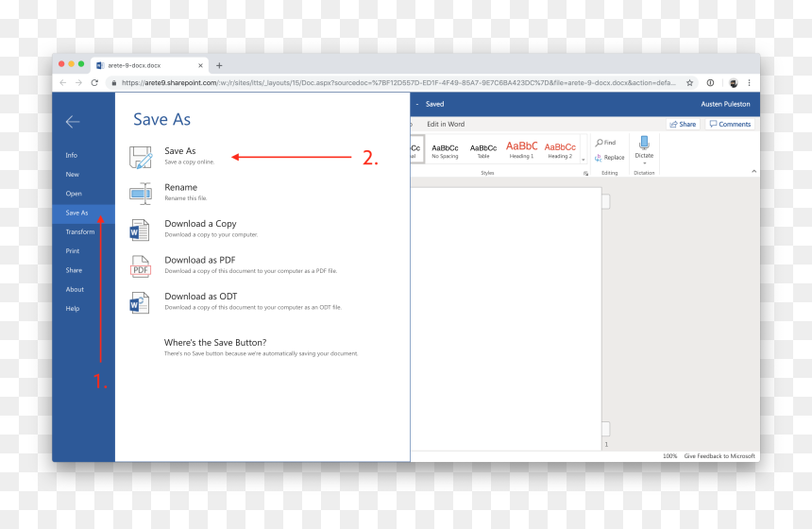Screen dimensions: 812x529
Task: Select Share in the backstage sidebar
Action: [74, 270]
